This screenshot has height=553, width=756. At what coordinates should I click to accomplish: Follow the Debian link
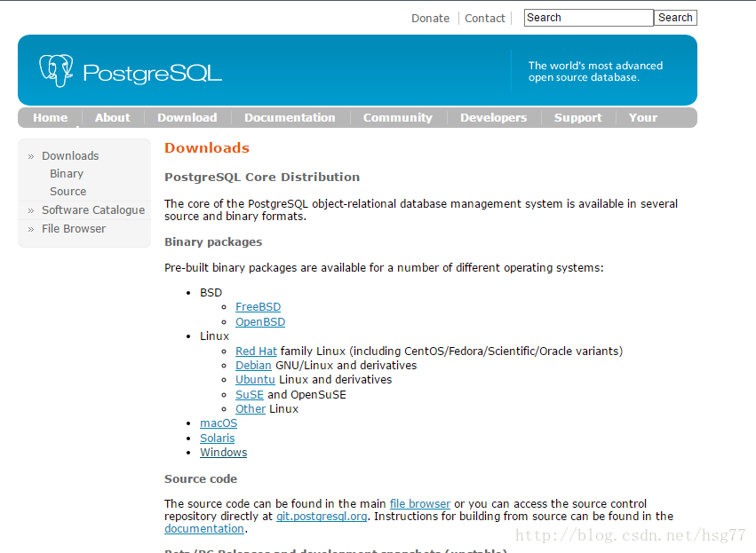tap(253, 365)
